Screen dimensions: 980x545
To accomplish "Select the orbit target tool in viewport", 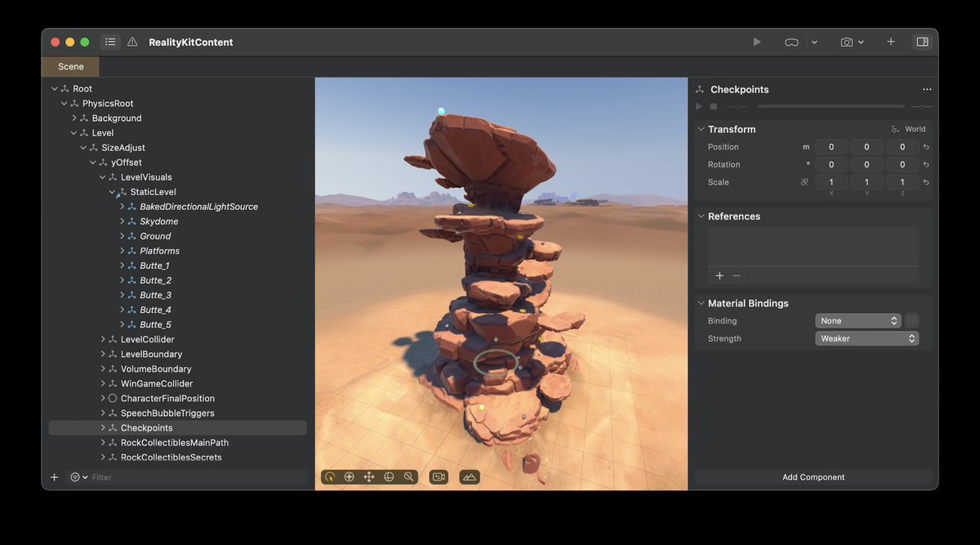I will (350, 476).
